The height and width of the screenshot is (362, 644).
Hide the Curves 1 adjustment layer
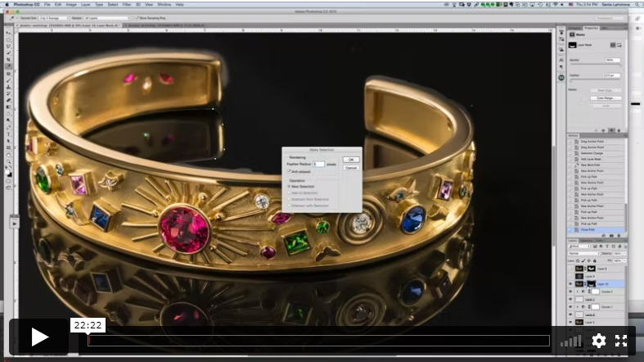click(x=570, y=307)
